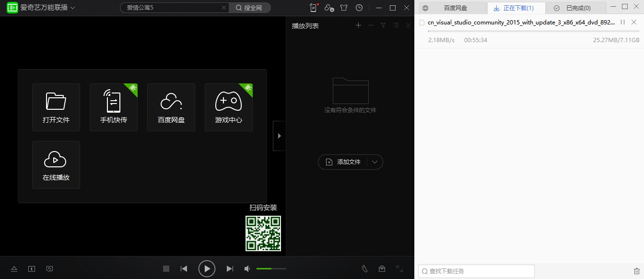Click the empty-folder icon in playlist
The width and height of the screenshot is (644, 279).
(351, 90)
